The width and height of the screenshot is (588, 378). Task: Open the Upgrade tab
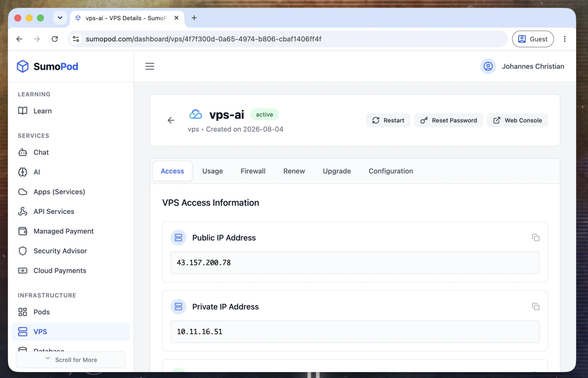pos(337,171)
